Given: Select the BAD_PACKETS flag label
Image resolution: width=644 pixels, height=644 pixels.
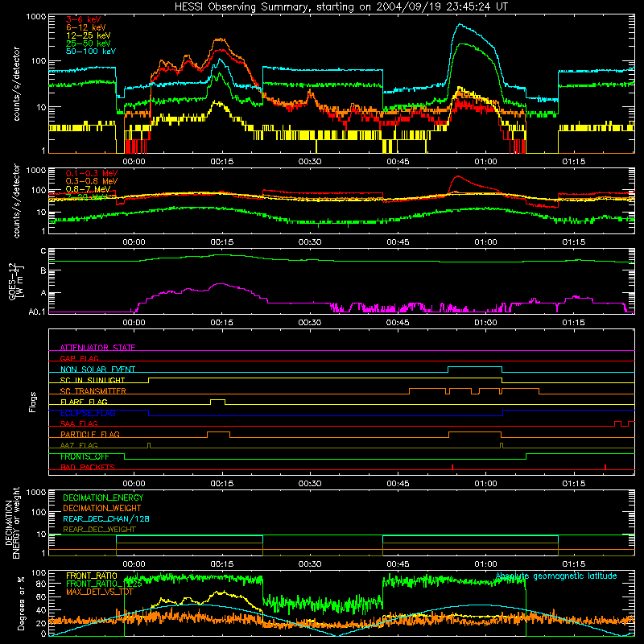Looking at the screenshot, I should pos(88,467).
